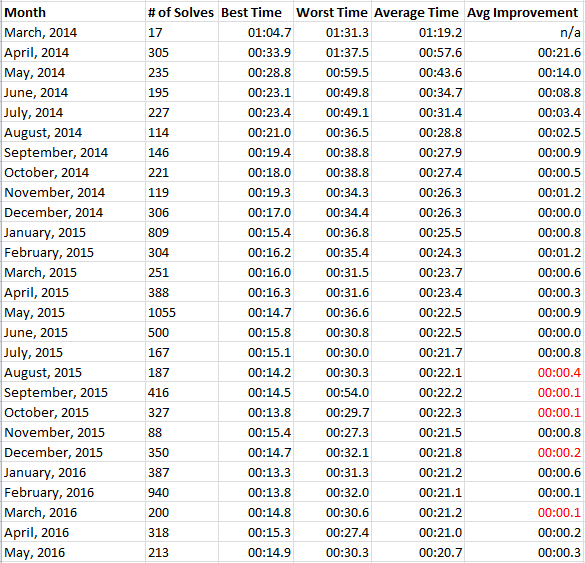Click the April, 2016 month cell
Image resolution: width=585 pixels, height=563 pixels.
(x=73, y=532)
